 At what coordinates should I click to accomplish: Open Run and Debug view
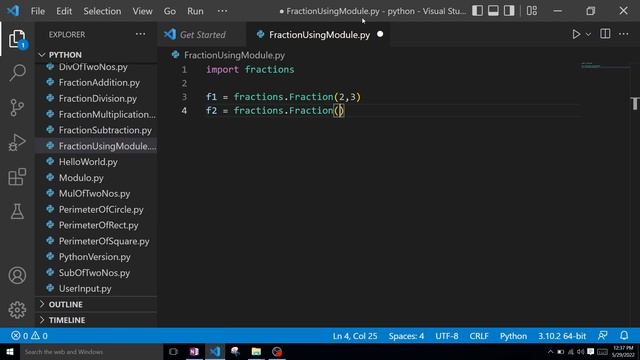(17, 142)
